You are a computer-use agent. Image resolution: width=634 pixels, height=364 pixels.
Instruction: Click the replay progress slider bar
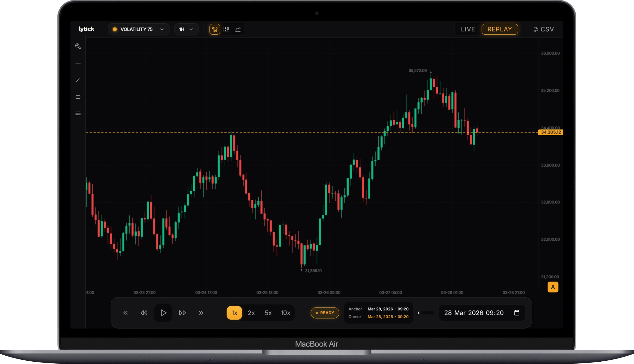coord(426,313)
